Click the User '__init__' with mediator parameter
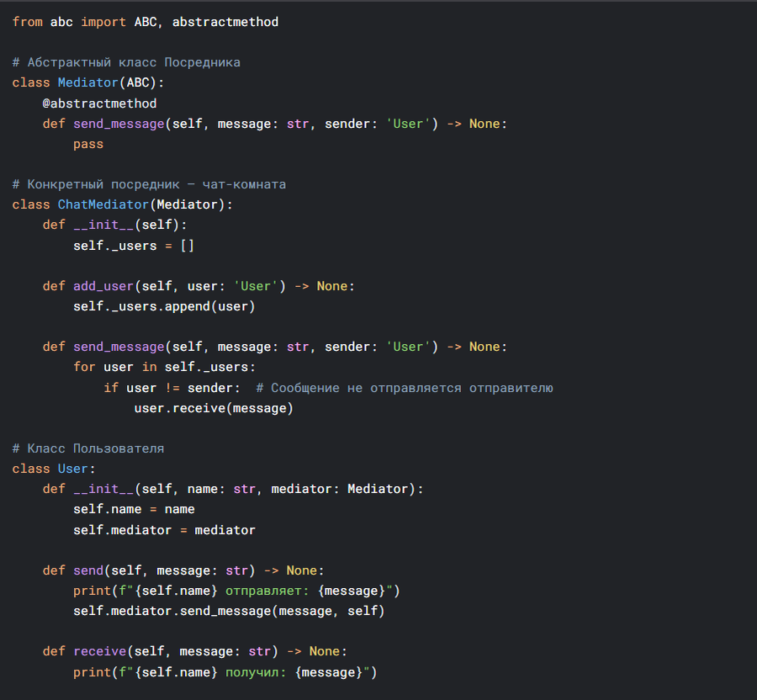The width and height of the screenshot is (757, 700). tap(233, 489)
